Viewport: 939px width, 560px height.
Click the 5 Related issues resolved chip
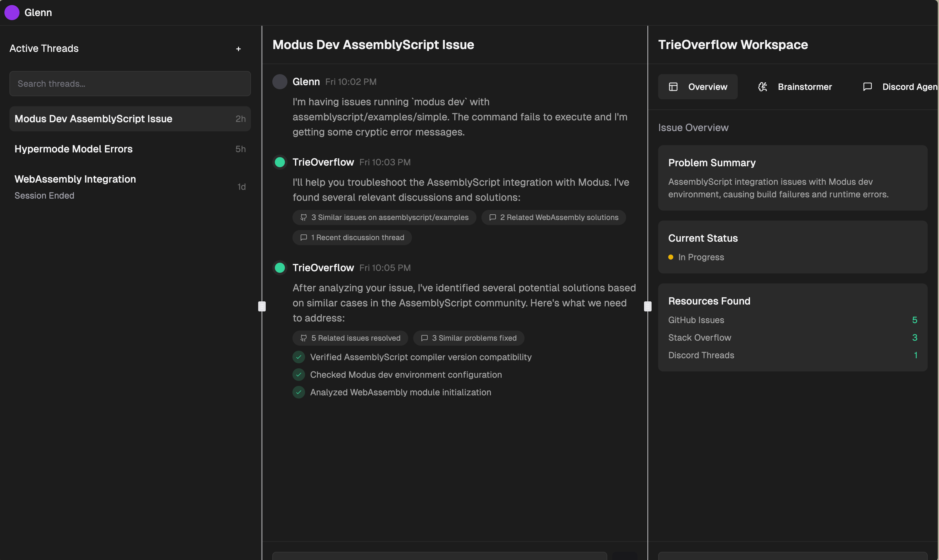tap(350, 338)
